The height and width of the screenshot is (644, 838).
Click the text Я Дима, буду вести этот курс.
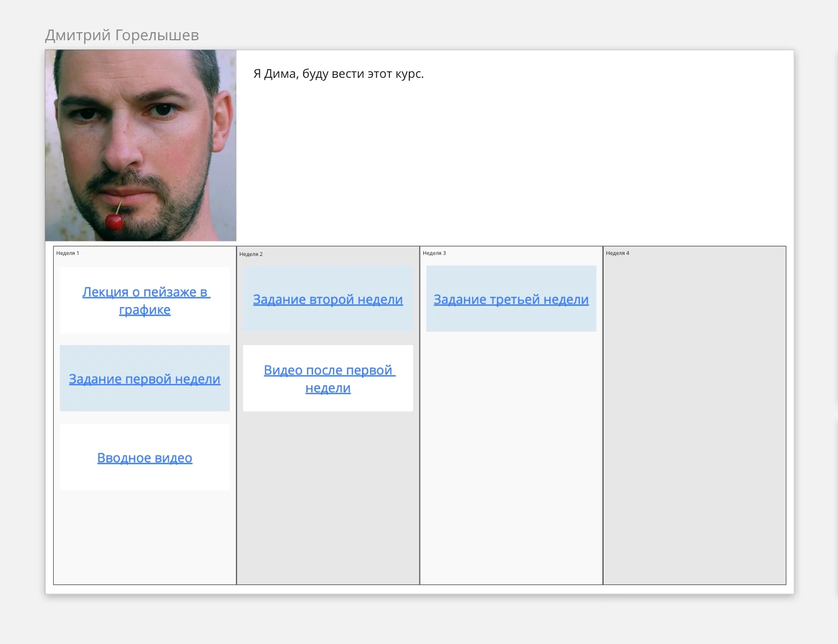point(339,74)
